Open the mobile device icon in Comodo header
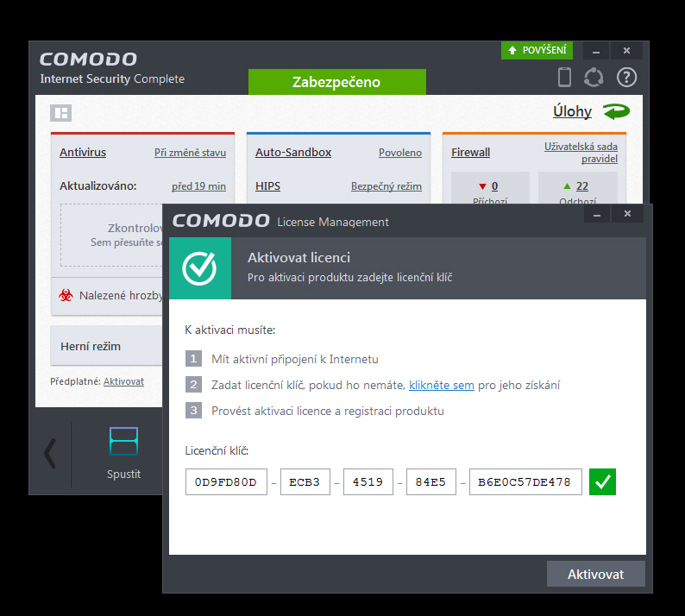The height and width of the screenshot is (616, 685). pos(564,78)
